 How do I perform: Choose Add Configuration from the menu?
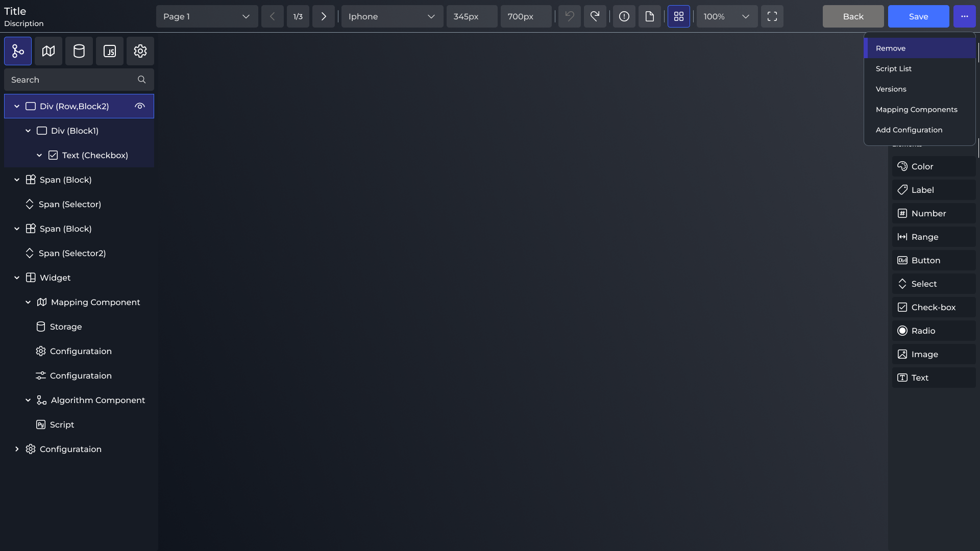(x=920, y=130)
